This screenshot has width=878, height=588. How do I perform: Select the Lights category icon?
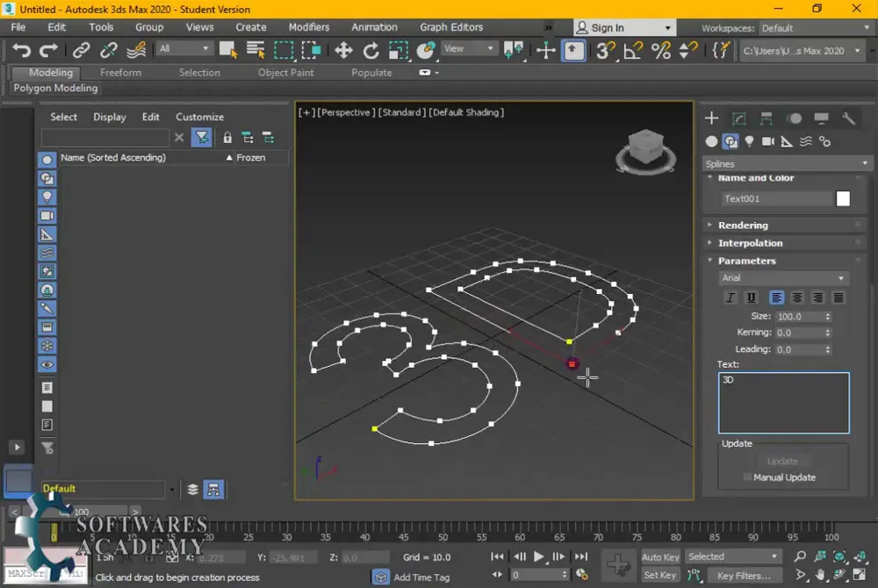point(749,141)
